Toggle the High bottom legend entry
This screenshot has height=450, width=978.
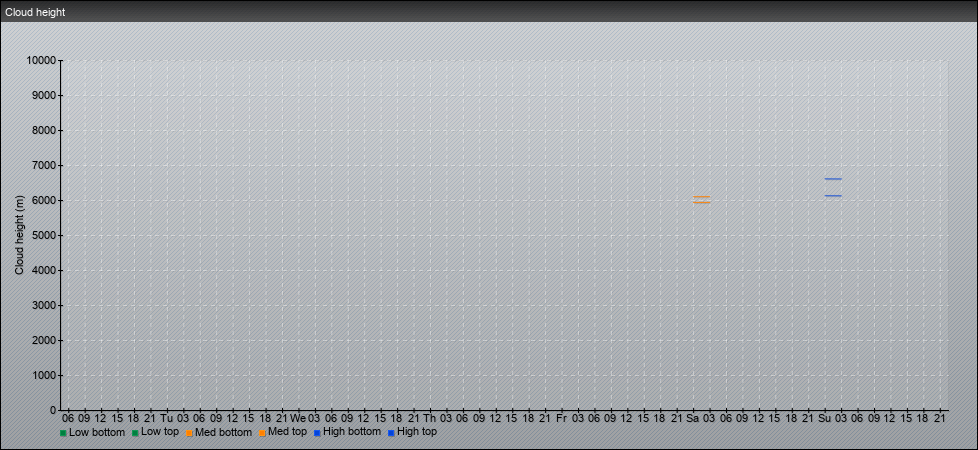click(x=347, y=432)
